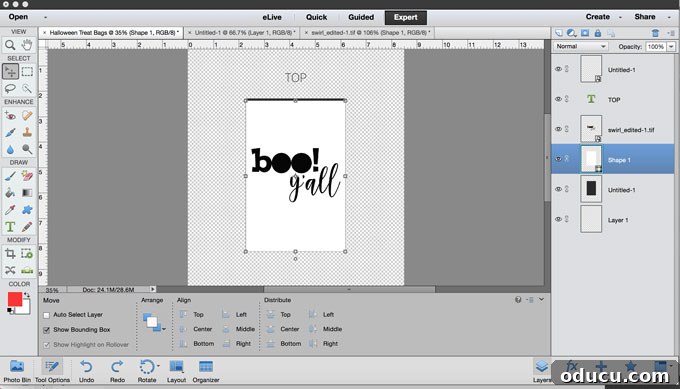The height and width of the screenshot is (389, 680).
Task: Lock all pixels of the layer
Action: tap(598, 33)
